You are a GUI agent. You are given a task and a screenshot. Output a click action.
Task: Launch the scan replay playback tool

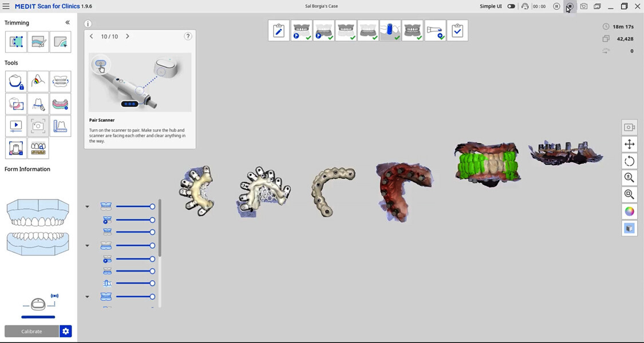point(15,126)
